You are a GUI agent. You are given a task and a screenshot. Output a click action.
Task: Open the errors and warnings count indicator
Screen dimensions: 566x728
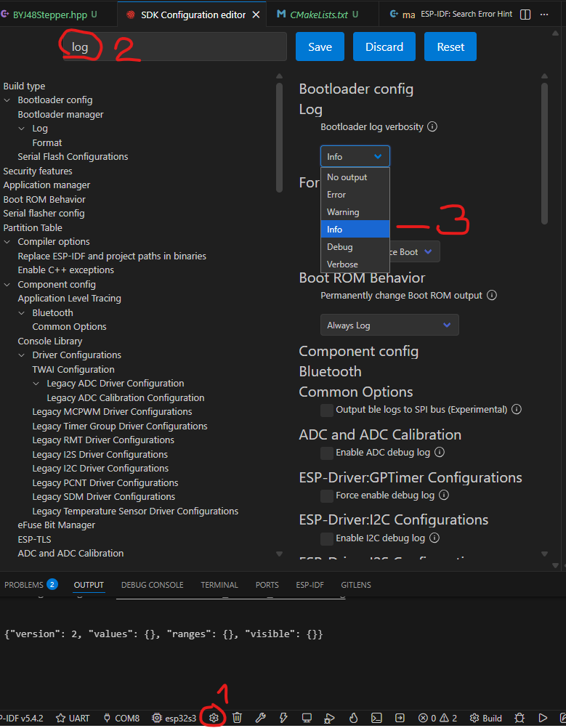pos(438,719)
